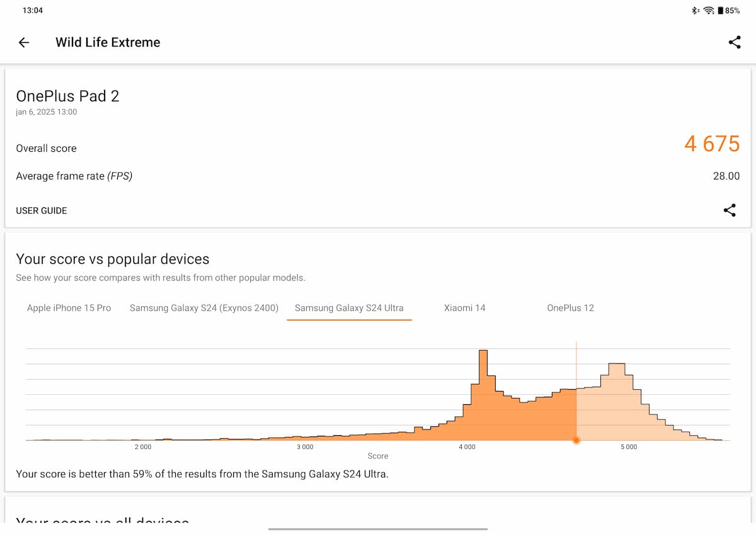The height and width of the screenshot is (534, 756).
Task: Tap the status bar clock showing 13:04
Action: coord(32,11)
